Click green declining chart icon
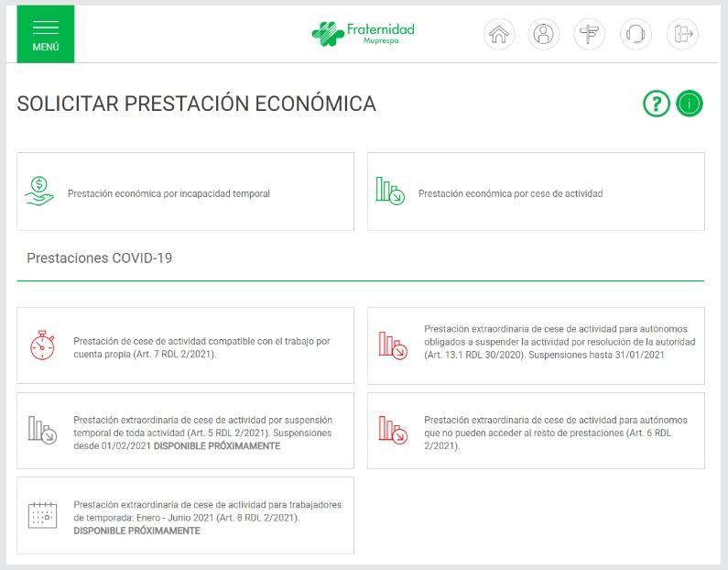728x570 pixels. [x=389, y=191]
